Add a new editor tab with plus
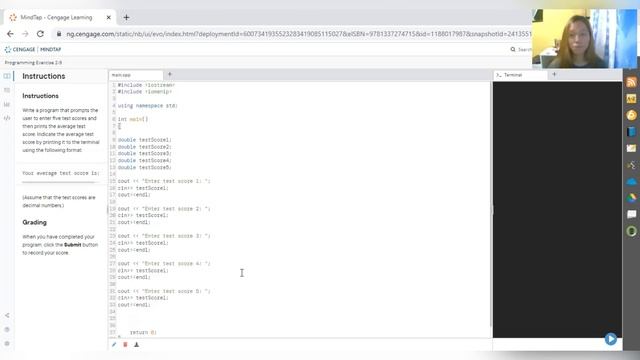Image resolution: width=640 pixels, height=360 pixels. (170, 74)
